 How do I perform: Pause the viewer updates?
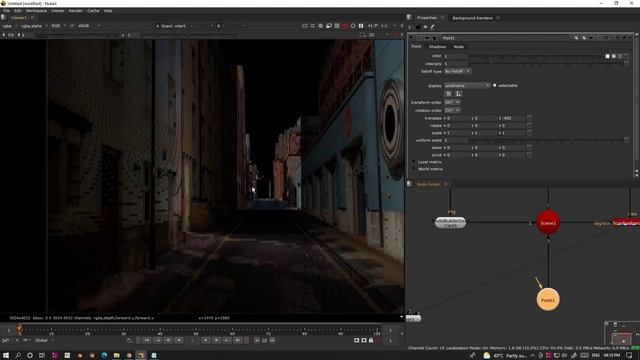[361, 26]
